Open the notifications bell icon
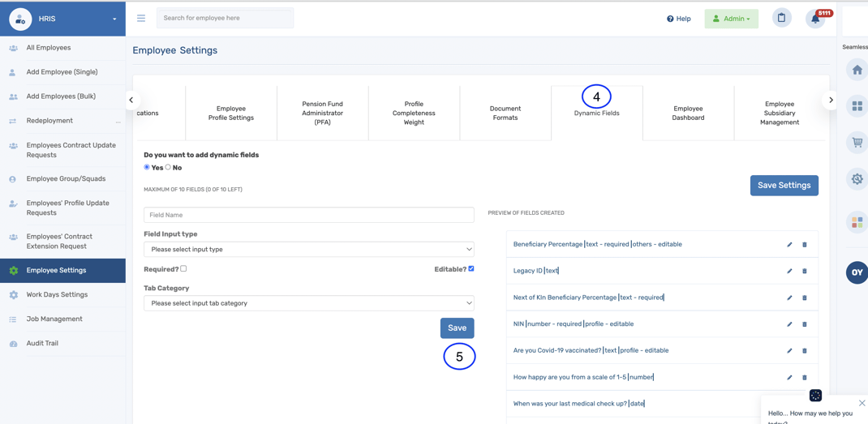The height and width of the screenshot is (424, 868). (814, 19)
